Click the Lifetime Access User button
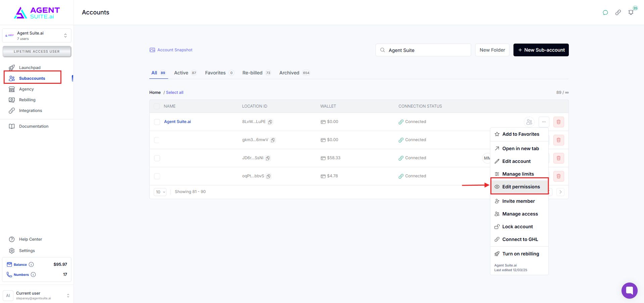 [37, 52]
